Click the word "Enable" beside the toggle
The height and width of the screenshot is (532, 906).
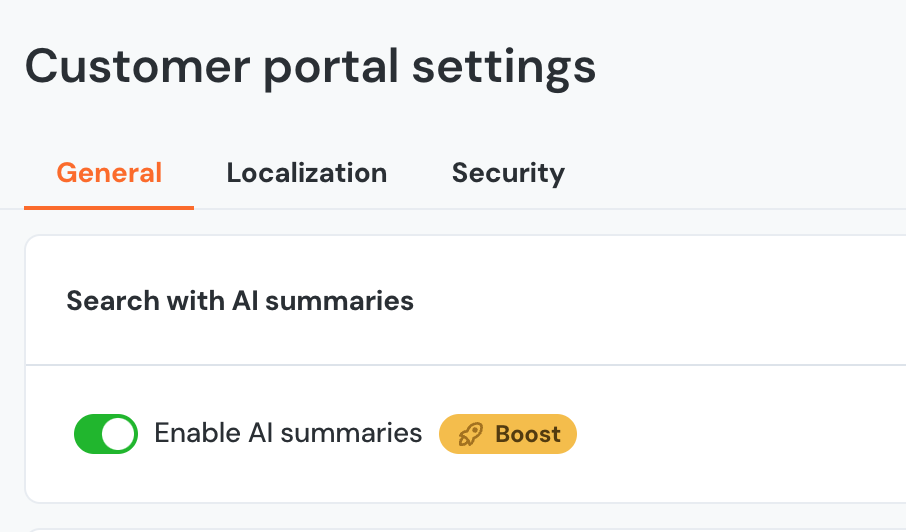coord(196,433)
